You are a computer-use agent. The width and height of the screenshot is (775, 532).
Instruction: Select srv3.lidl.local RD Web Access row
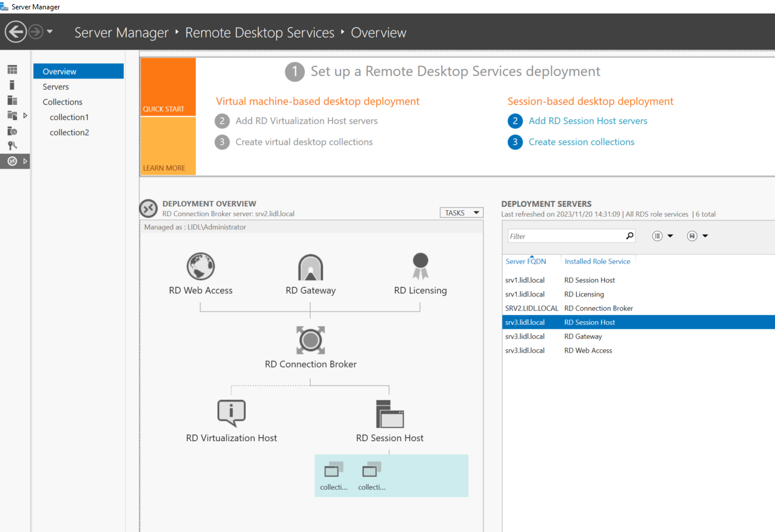tap(638, 350)
